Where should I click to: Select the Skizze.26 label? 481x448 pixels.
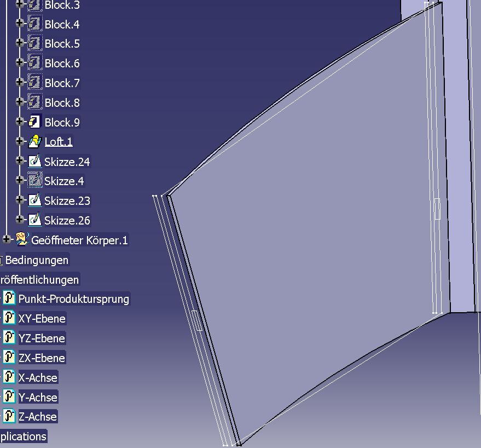67,220
